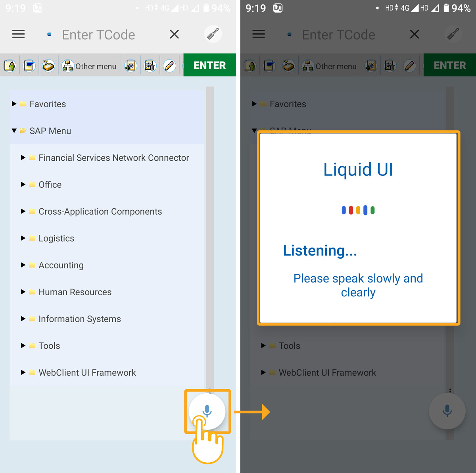Open SAP Business Workplace icon on left screen

point(48,65)
